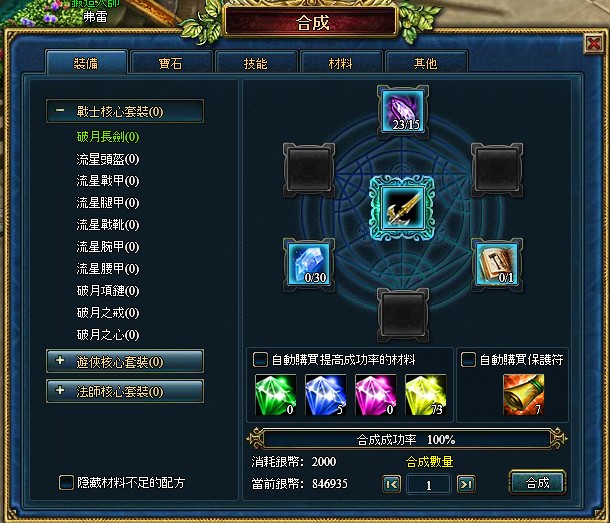Enable 自動購買保護符 checkbox
610x523 pixels.
coord(468,360)
